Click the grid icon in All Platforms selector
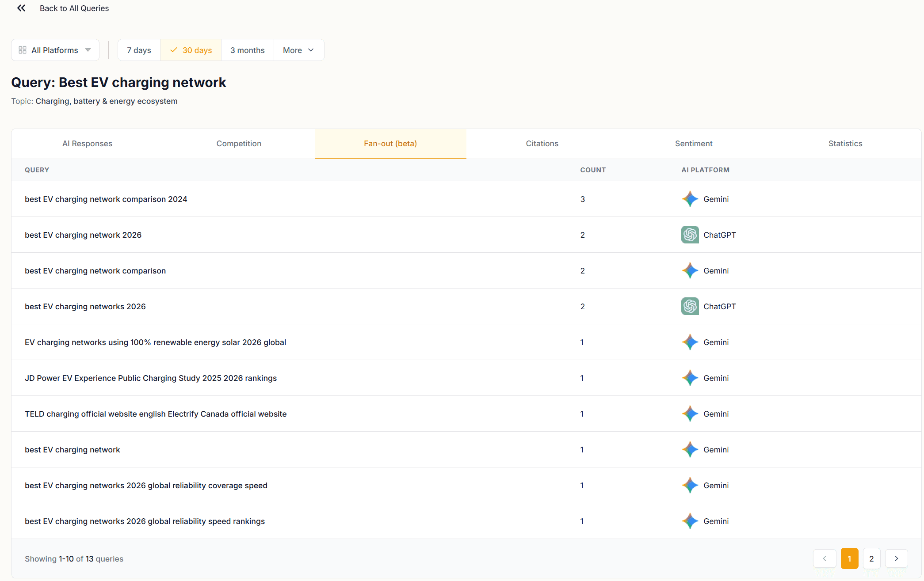Screen dimensions: 924x581 click(x=23, y=50)
